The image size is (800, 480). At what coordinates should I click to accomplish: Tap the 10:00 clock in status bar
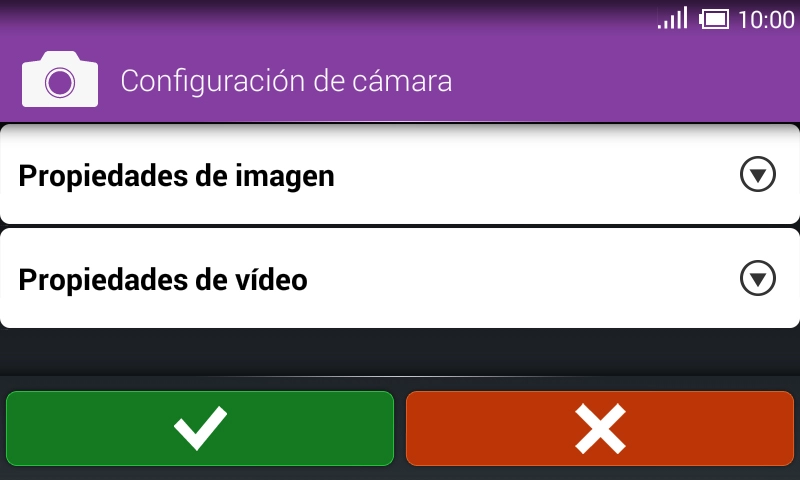click(x=766, y=20)
